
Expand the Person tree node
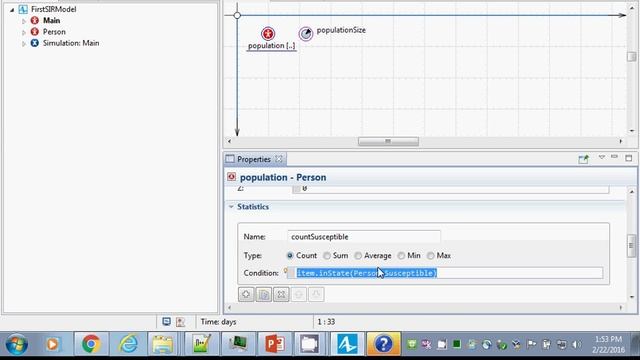[24, 32]
